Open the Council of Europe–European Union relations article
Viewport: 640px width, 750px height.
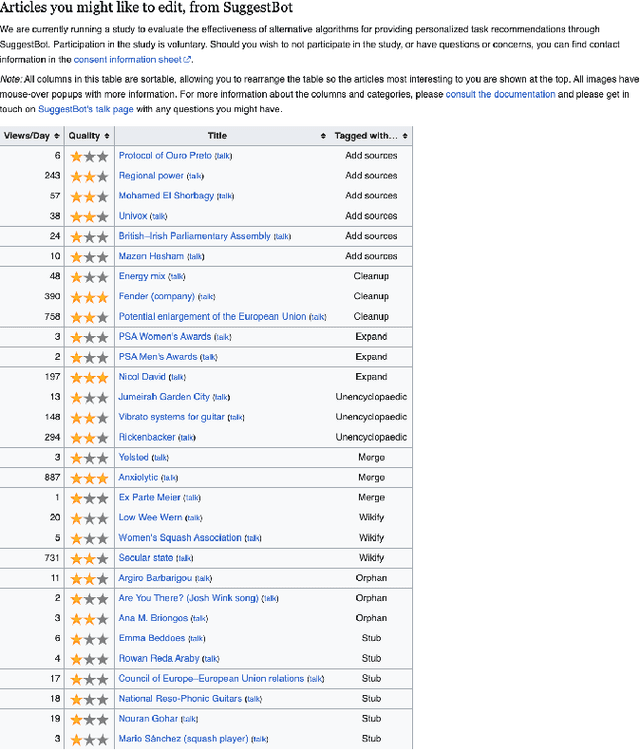click(211, 679)
